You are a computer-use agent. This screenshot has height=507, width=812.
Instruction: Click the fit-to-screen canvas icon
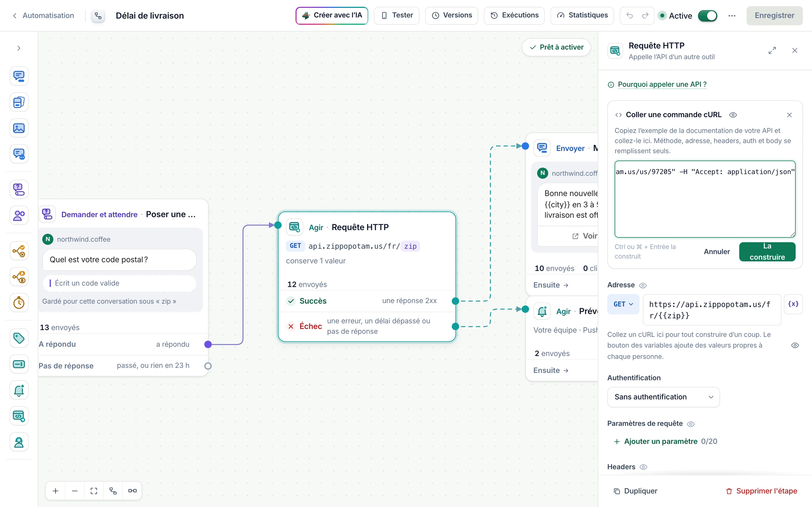tap(94, 491)
